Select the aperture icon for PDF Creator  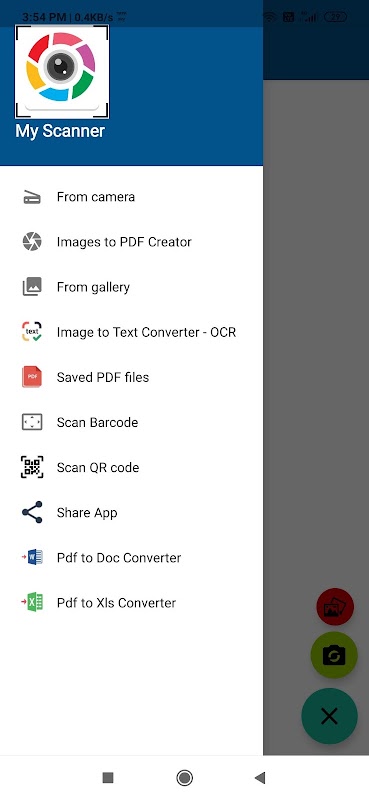32,242
